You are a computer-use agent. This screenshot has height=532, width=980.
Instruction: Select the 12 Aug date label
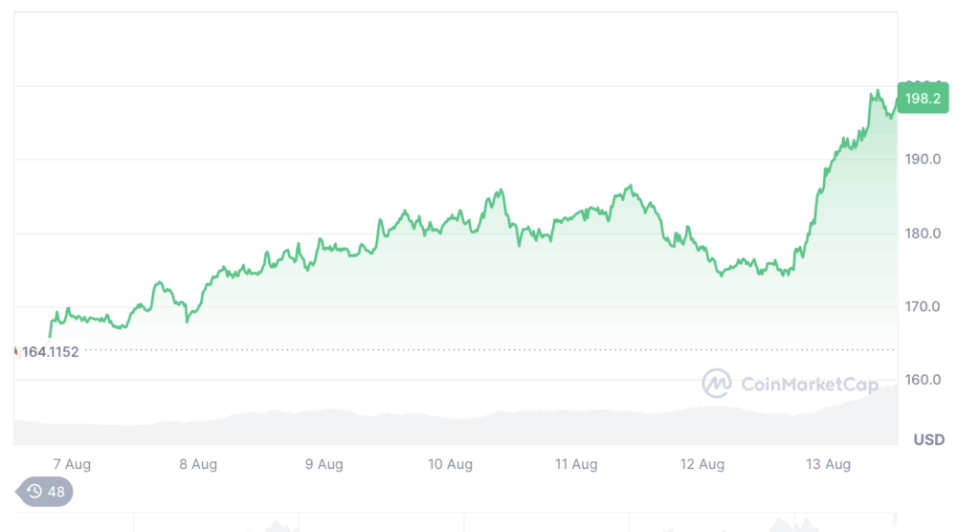click(702, 464)
